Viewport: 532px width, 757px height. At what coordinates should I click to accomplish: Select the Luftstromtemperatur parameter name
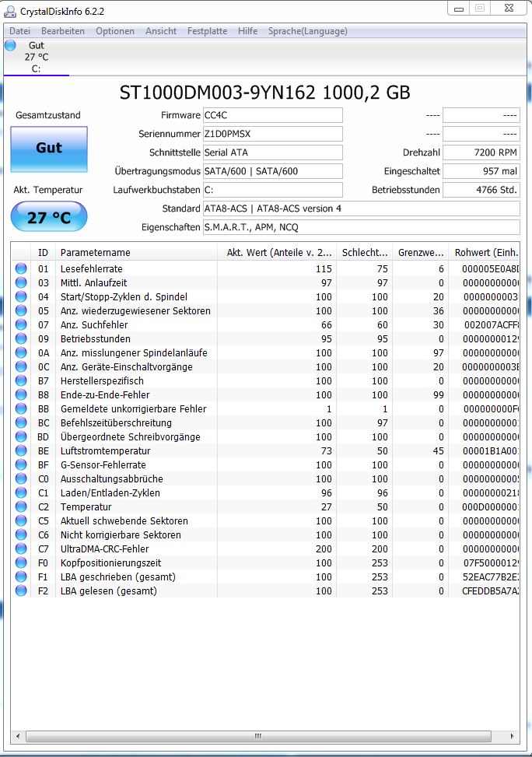coord(105,450)
